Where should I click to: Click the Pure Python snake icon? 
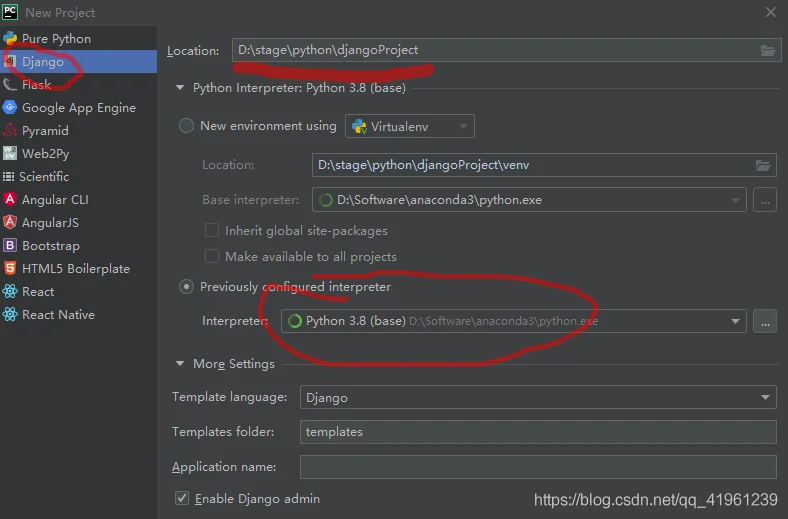[10, 39]
